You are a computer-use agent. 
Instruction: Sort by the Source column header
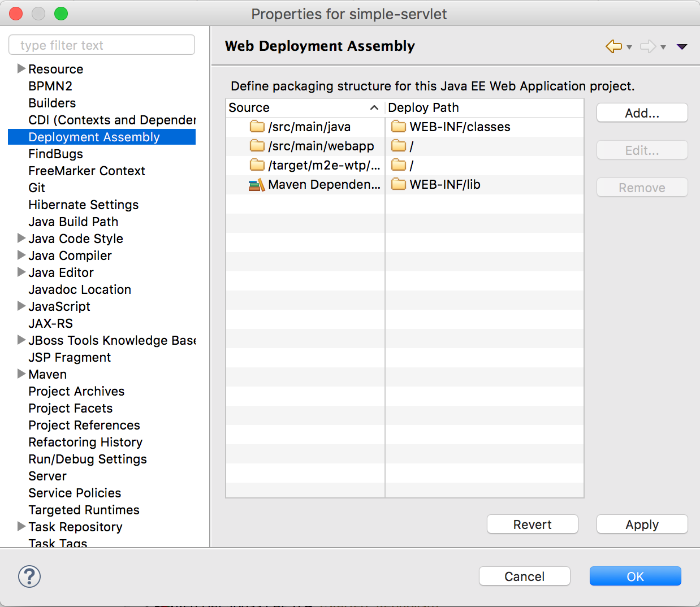305,107
